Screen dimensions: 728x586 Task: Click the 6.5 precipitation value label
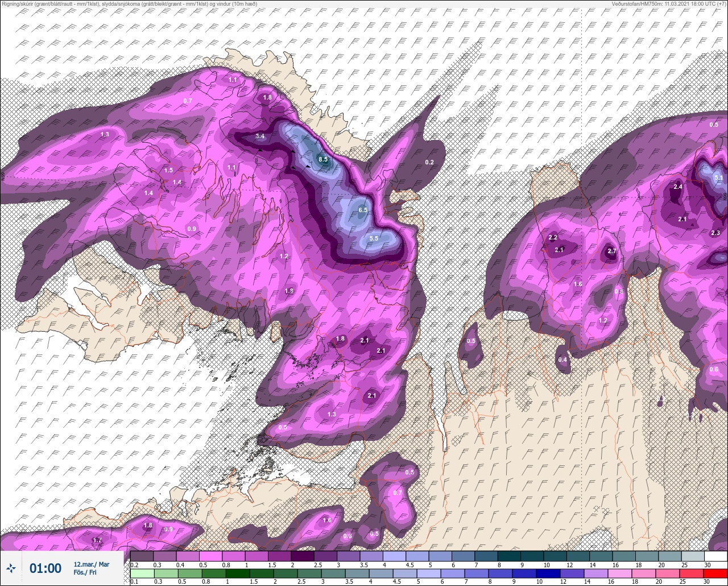pos(363,210)
